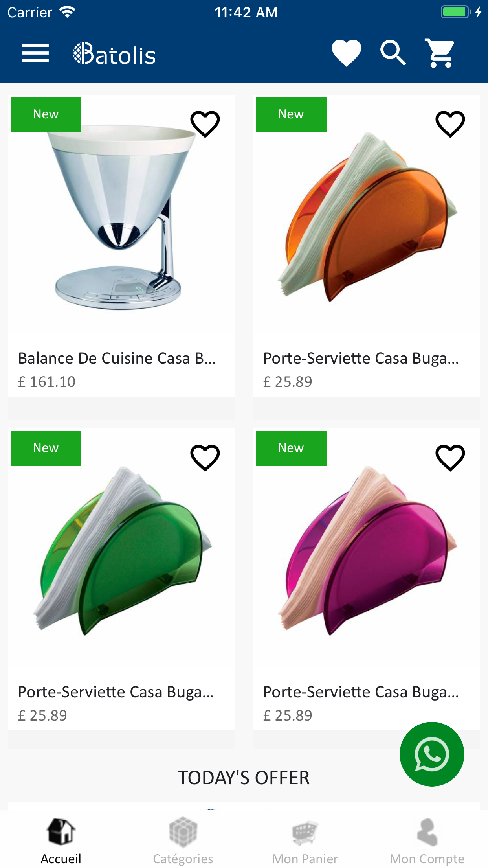Favorite the pink Porte-Serviette holder
This screenshot has width=488, height=868.
450,458
